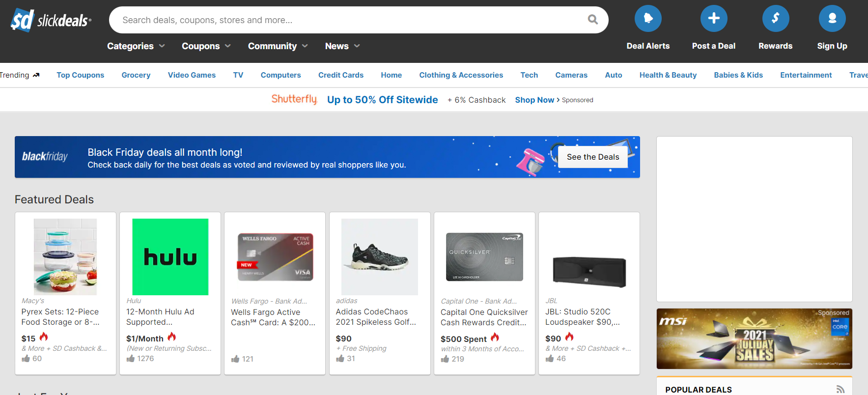This screenshot has width=868, height=395.
Task: Open the Babies & Kids category
Action: [738, 75]
